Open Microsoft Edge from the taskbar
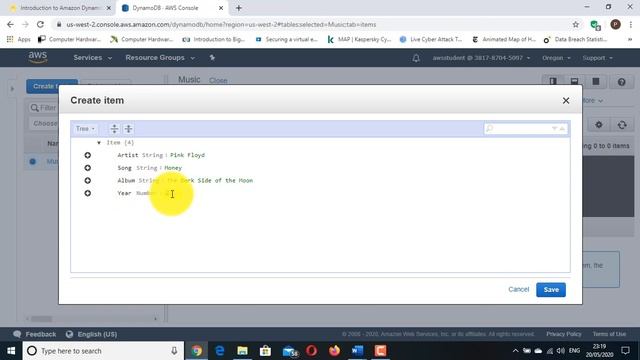 pos(220,351)
